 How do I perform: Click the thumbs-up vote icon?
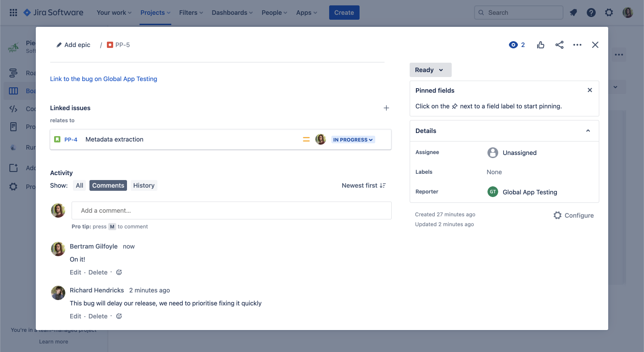pos(541,45)
